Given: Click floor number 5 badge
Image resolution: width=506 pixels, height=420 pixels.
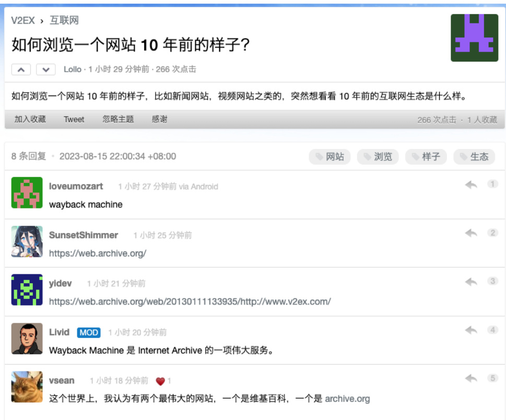Looking at the screenshot, I should (492, 378).
